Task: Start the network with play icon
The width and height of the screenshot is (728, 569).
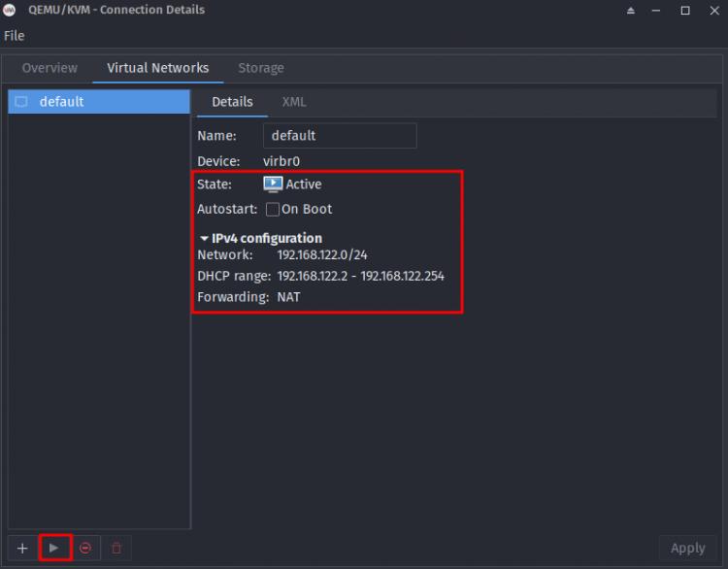Action: (54, 548)
